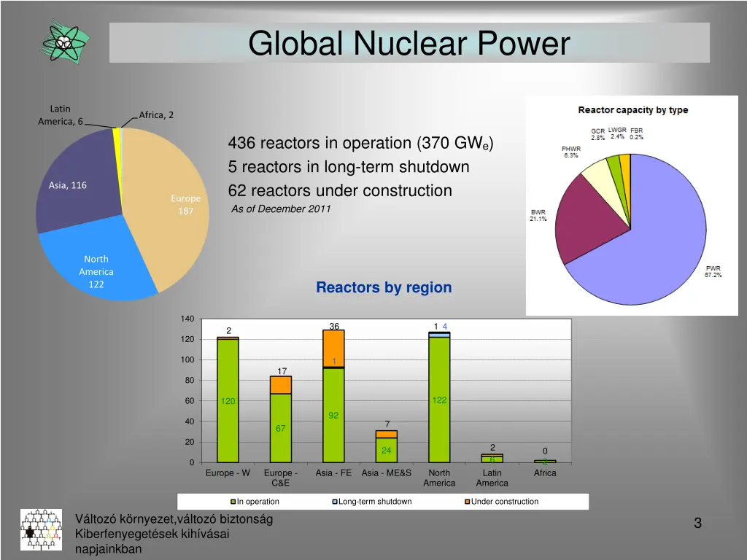The width and height of the screenshot is (747, 560).
Task: Click the North America bar in chart
Action: tap(439, 401)
